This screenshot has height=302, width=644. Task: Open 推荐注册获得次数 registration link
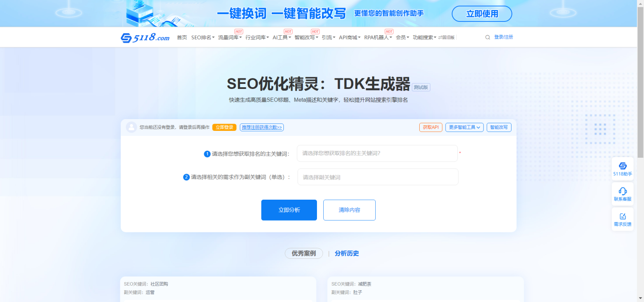tap(262, 127)
